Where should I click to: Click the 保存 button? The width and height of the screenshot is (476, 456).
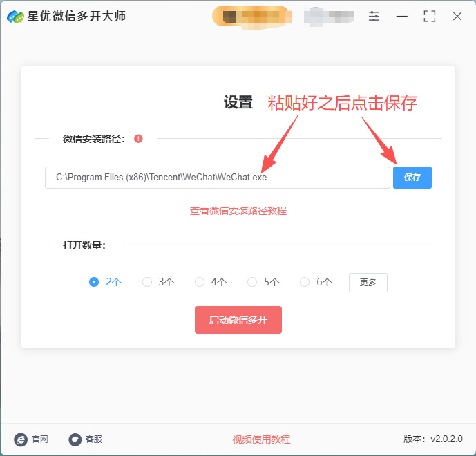click(x=412, y=178)
